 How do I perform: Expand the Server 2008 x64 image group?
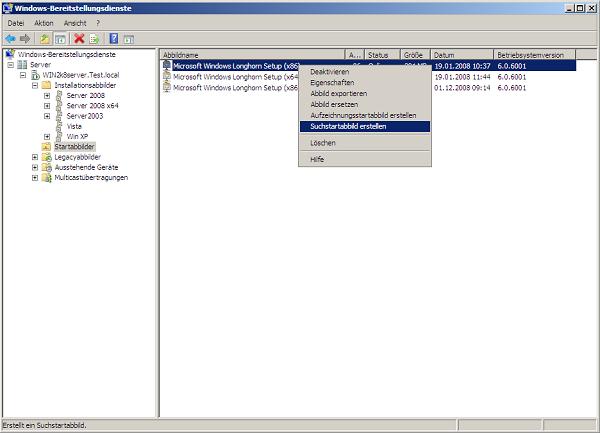(x=47, y=106)
